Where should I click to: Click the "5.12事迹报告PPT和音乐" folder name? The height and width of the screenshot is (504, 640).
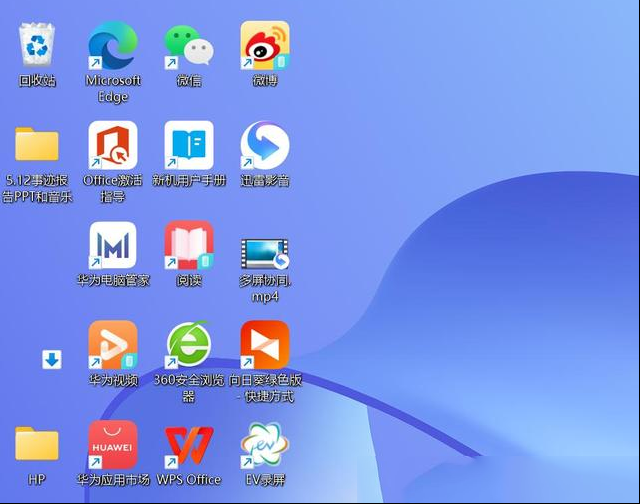click(37, 188)
